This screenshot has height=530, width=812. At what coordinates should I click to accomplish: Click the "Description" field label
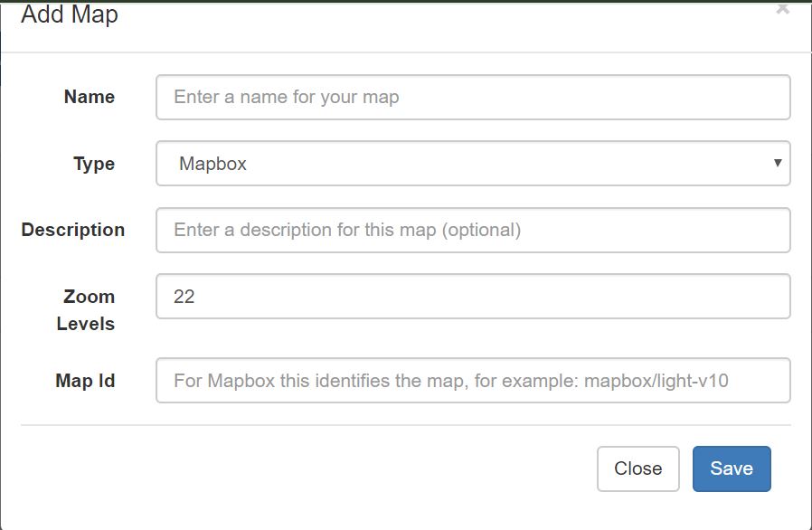click(73, 230)
